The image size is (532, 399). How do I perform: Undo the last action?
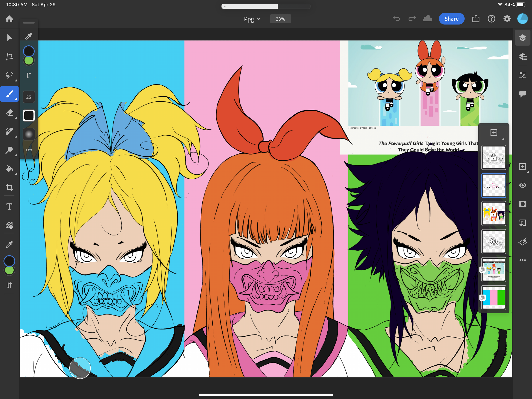point(396,19)
